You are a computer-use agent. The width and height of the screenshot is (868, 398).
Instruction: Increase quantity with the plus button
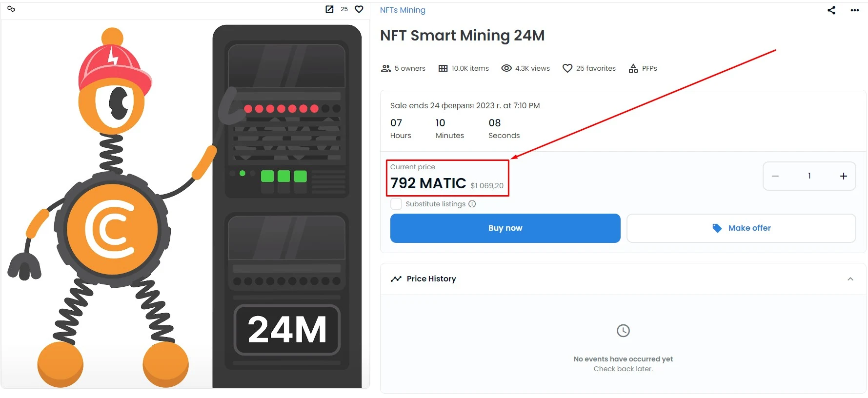point(844,176)
